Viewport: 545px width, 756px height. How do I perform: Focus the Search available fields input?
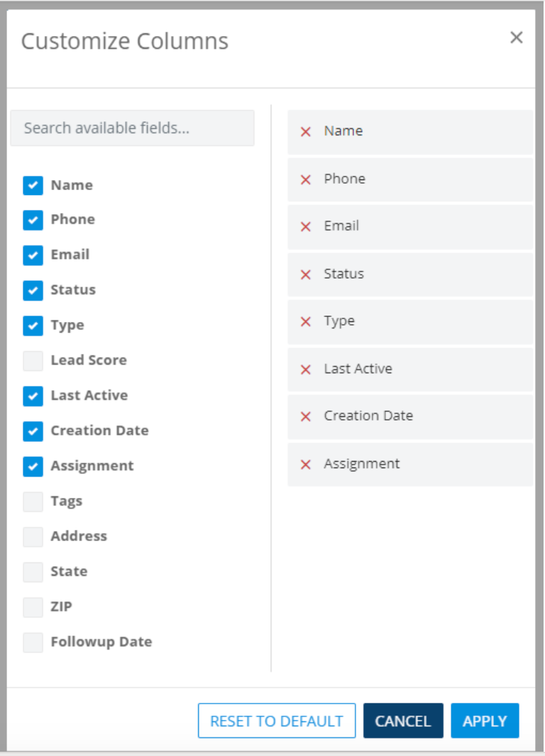coord(132,128)
